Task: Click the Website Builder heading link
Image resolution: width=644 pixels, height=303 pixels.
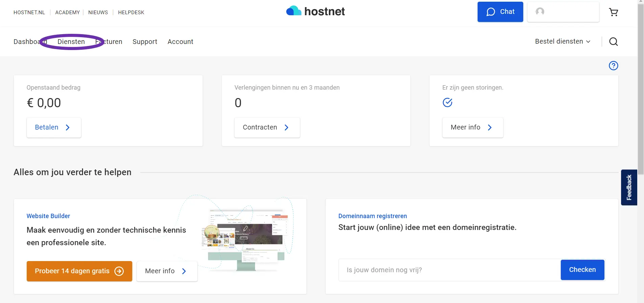Action: 48,216
